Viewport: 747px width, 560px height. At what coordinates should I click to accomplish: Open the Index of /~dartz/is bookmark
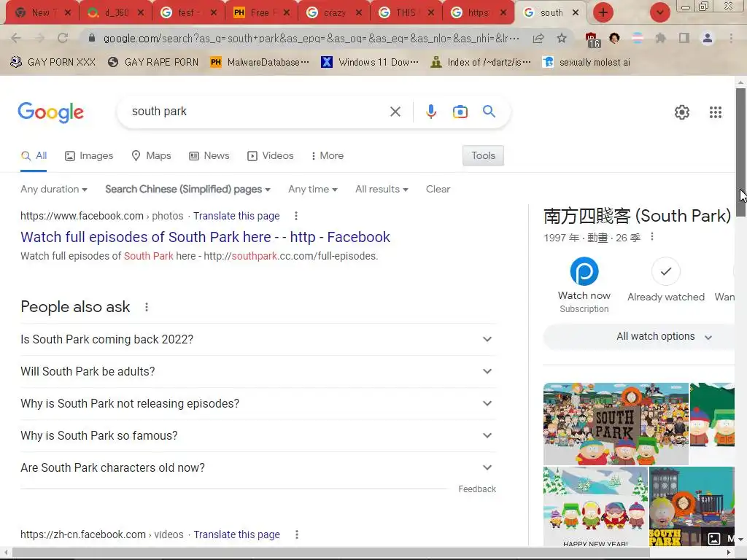pos(480,63)
